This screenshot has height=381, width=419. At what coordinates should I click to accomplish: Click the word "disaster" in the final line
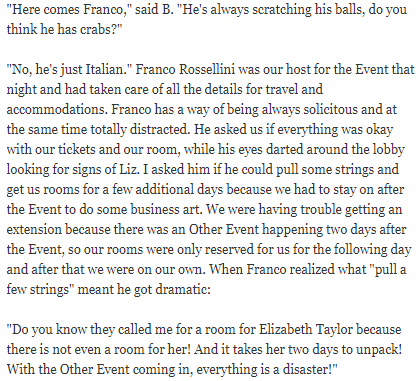pos(306,369)
